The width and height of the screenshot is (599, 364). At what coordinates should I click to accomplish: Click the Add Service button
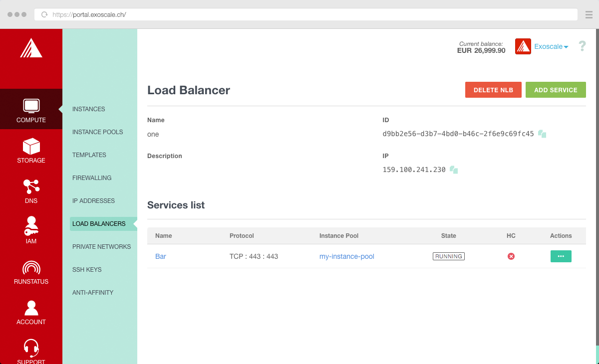coord(556,90)
